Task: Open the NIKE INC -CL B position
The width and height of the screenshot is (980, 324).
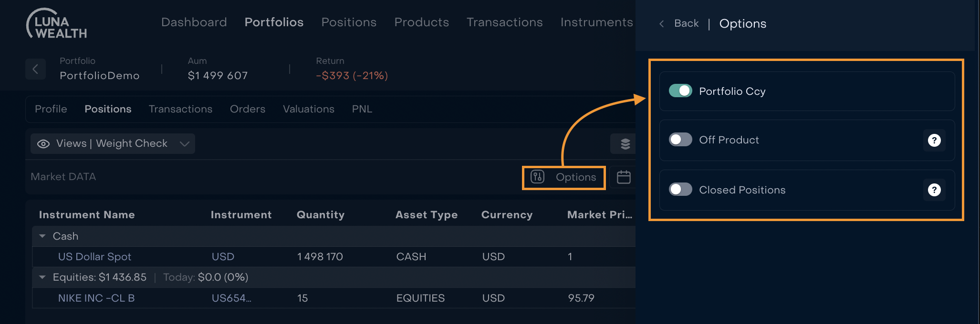Action: point(96,298)
